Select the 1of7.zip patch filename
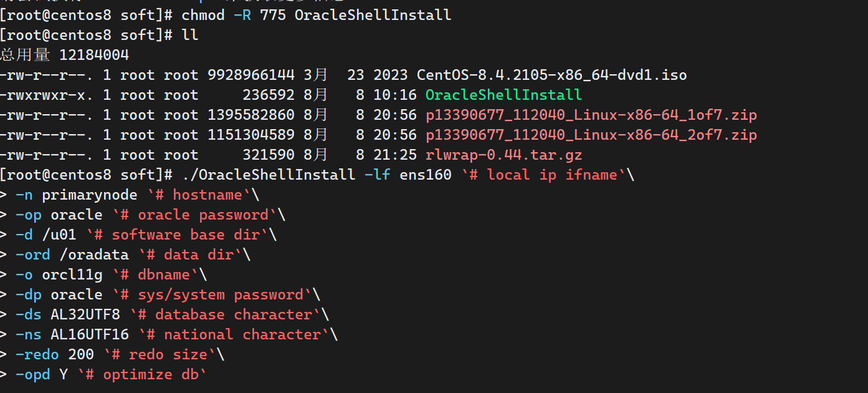The width and height of the screenshot is (868, 393). pyautogui.click(x=591, y=115)
